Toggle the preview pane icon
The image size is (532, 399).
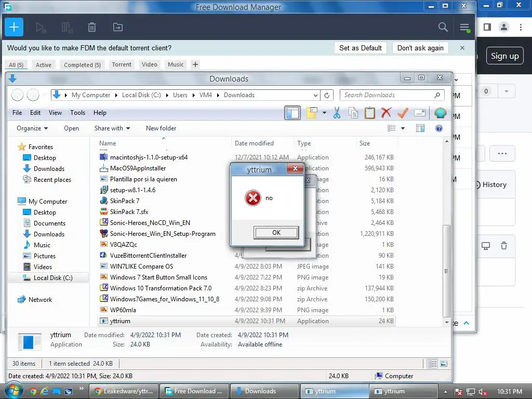(420, 128)
